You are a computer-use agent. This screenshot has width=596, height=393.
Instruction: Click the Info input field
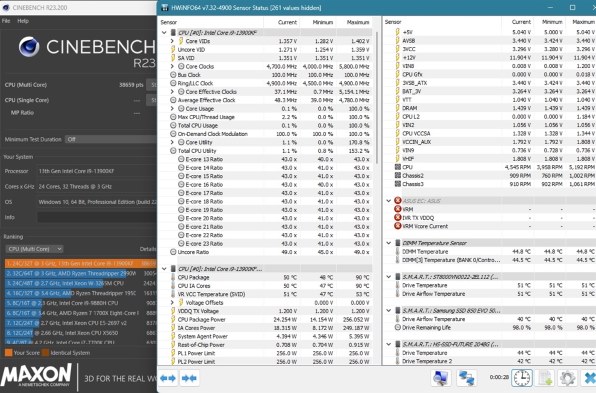(97, 217)
